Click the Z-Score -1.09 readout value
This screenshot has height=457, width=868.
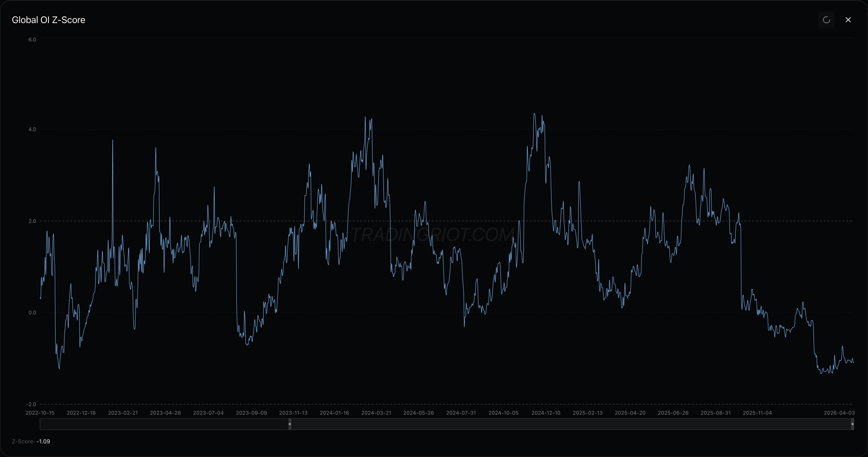pos(43,441)
